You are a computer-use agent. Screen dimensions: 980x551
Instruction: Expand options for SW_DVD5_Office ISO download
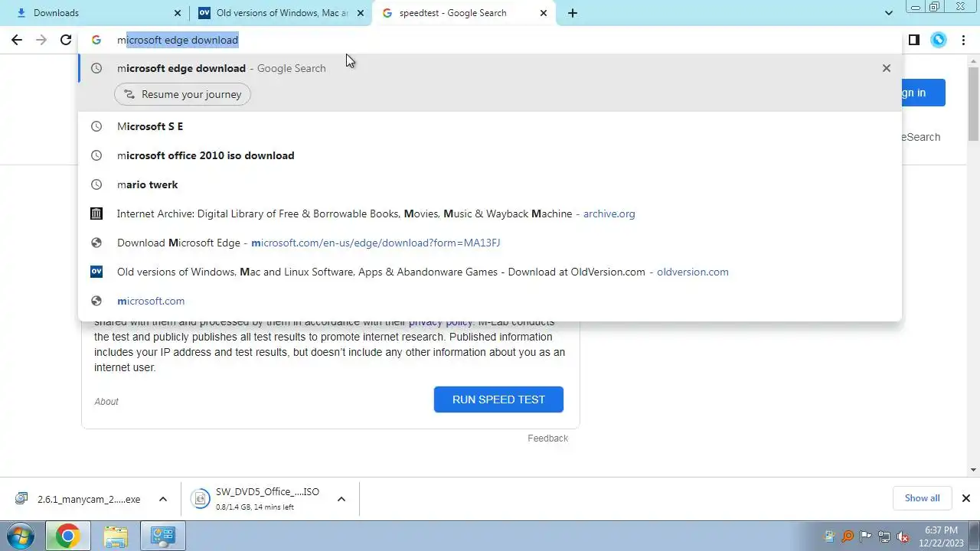pos(341,499)
